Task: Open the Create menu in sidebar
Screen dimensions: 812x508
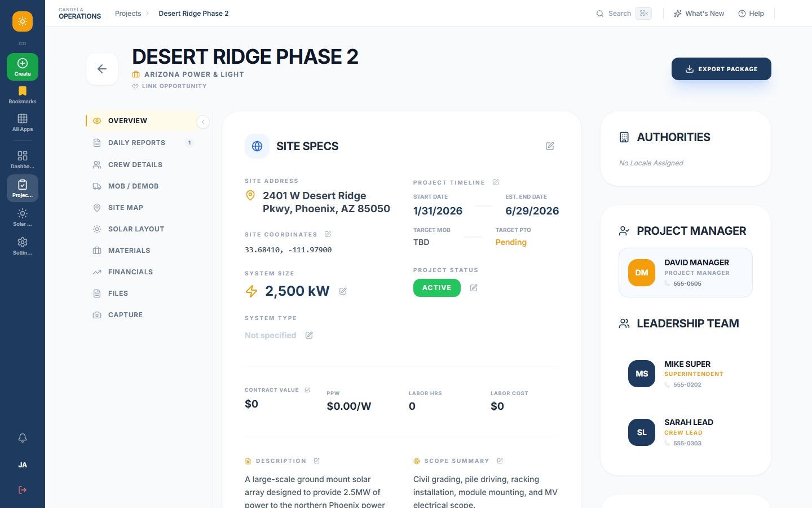Action: [23, 67]
